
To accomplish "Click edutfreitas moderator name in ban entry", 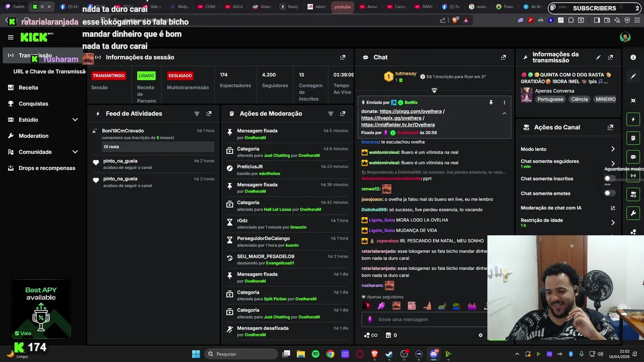I will pyautogui.click(x=269, y=173).
